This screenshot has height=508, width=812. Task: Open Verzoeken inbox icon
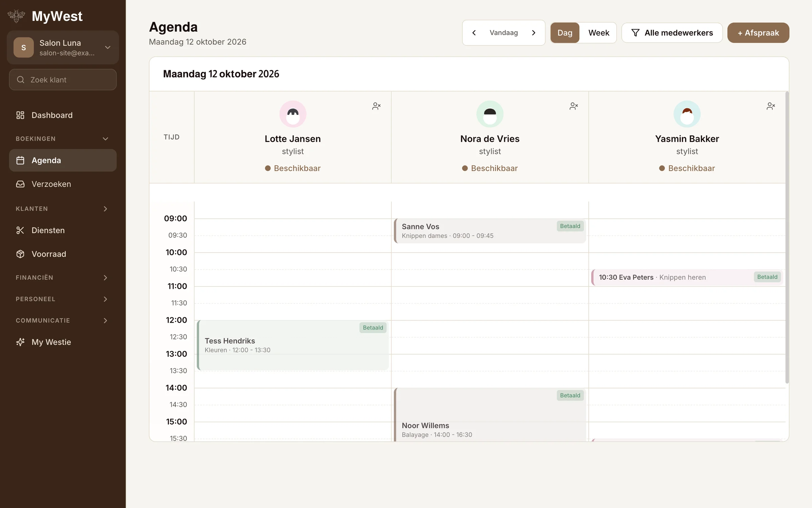(x=20, y=184)
